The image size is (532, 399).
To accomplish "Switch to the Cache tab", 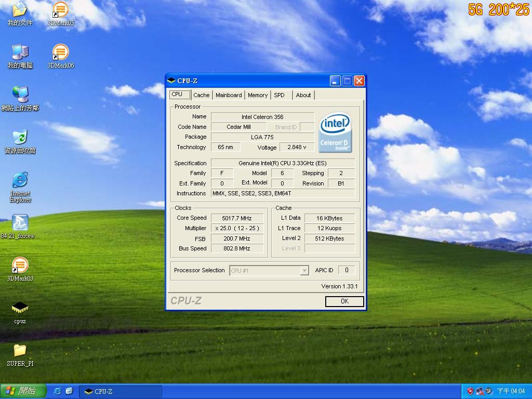I will [x=202, y=96].
